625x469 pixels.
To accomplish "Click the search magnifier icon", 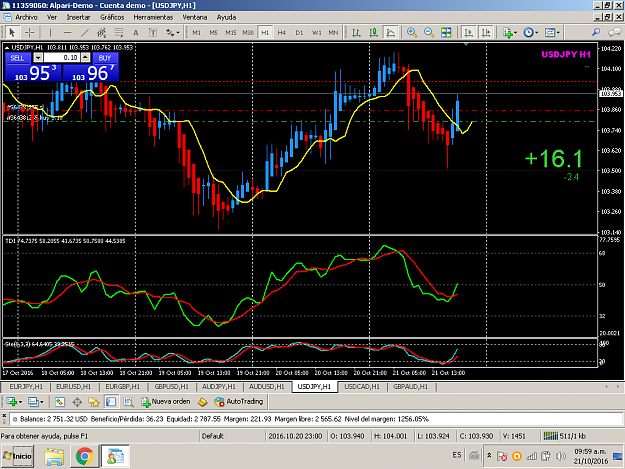I will [x=596, y=32].
